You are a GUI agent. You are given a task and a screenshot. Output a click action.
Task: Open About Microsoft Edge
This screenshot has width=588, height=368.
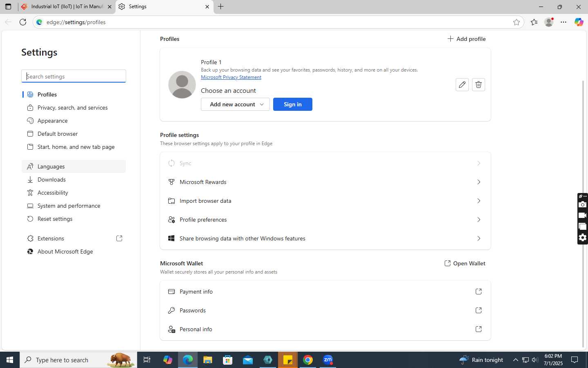(73, 251)
